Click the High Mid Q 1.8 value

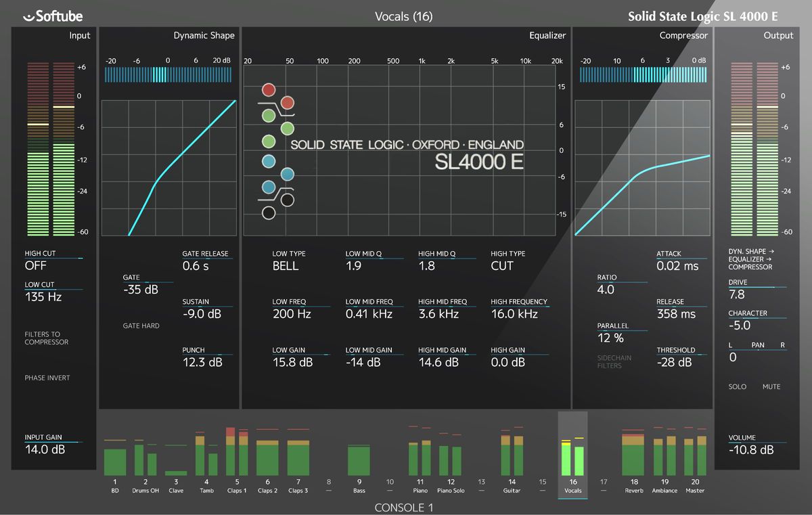pyautogui.click(x=426, y=266)
